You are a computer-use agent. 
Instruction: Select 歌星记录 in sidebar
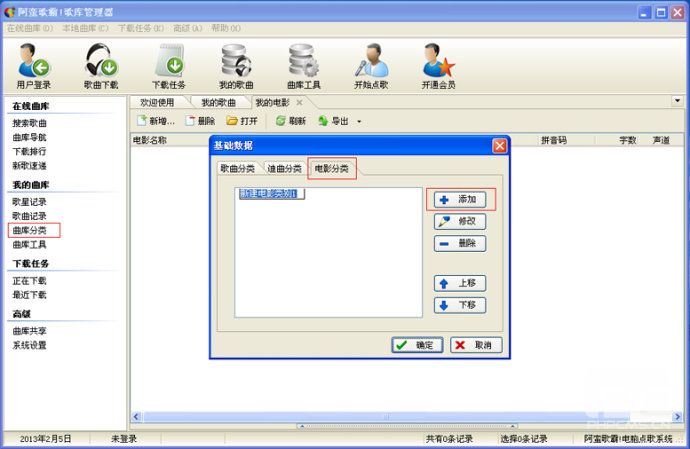tap(29, 202)
